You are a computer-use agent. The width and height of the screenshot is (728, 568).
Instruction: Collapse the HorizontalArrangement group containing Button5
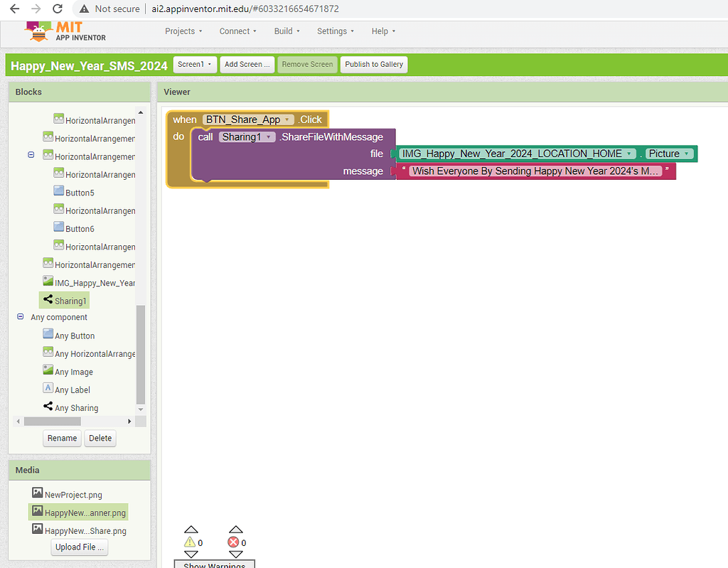tap(31, 156)
